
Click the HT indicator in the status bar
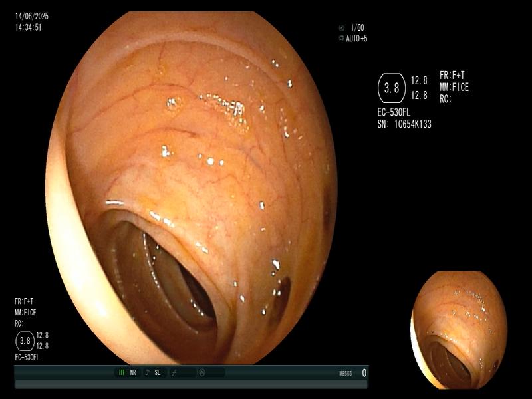tap(122, 372)
